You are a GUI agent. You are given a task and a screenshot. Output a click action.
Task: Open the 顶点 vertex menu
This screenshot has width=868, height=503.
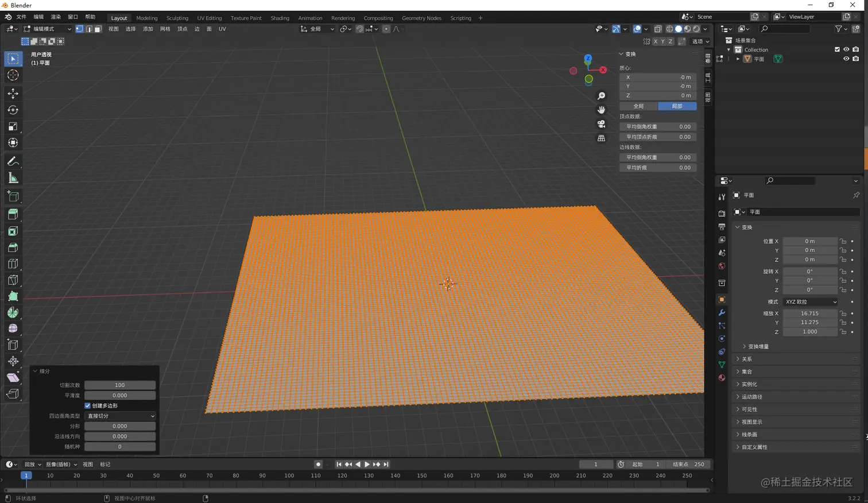point(183,29)
